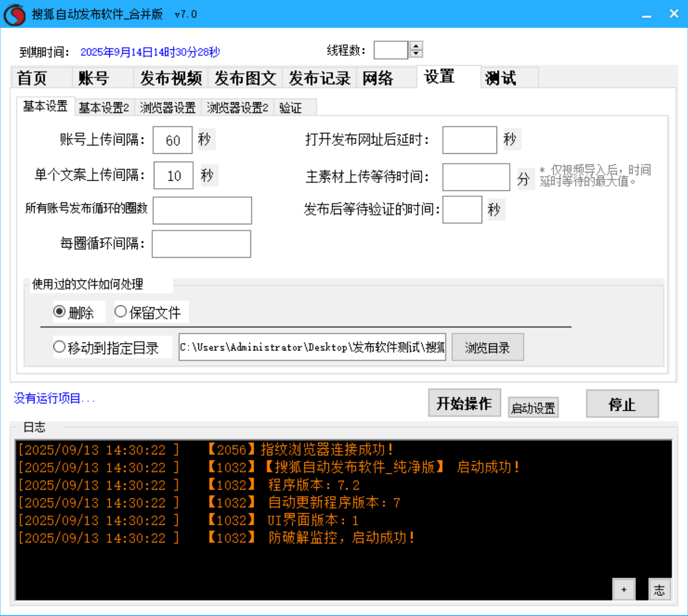Click the thread count down arrow
The image size is (688, 616).
pyautogui.click(x=416, y=52)
